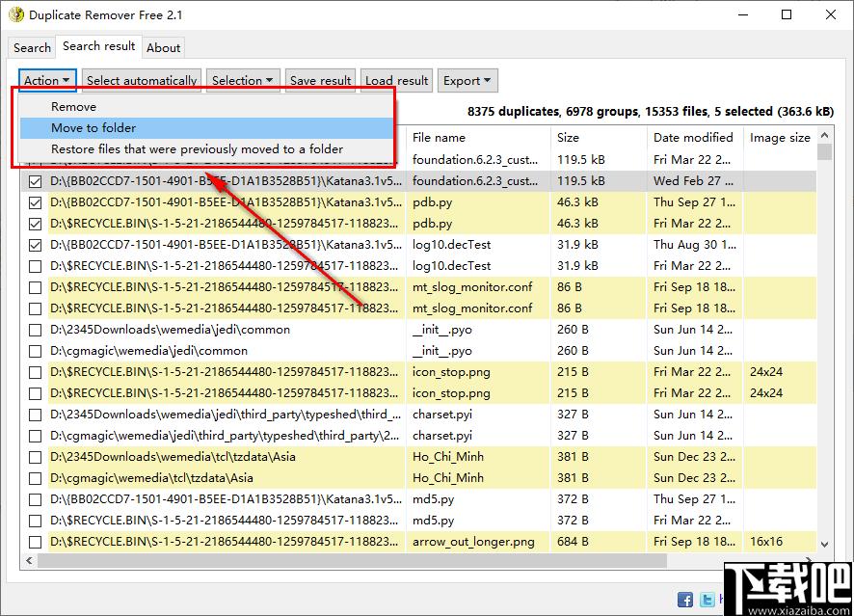This screenshot has width=854, height=616.
Task: Uncheck the pdb.py row dated Fri Mar 22
Action: point(35,224)
